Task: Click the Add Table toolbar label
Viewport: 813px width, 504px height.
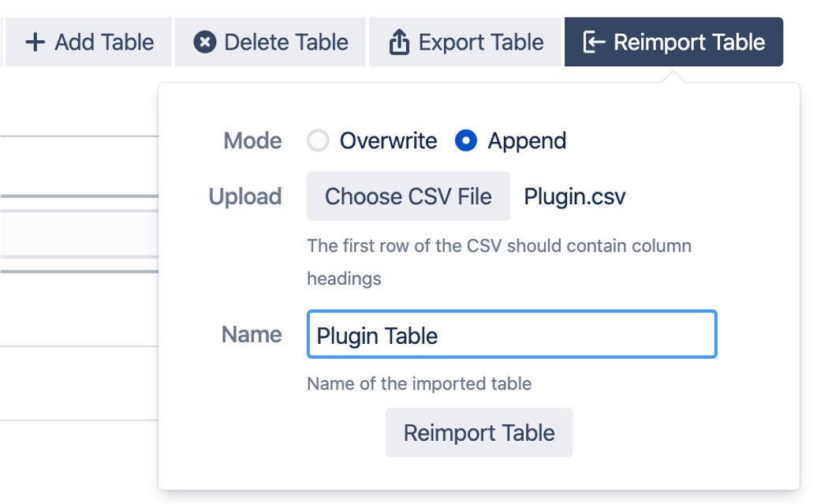Action: pyautogui.click(x=104, y=42)
